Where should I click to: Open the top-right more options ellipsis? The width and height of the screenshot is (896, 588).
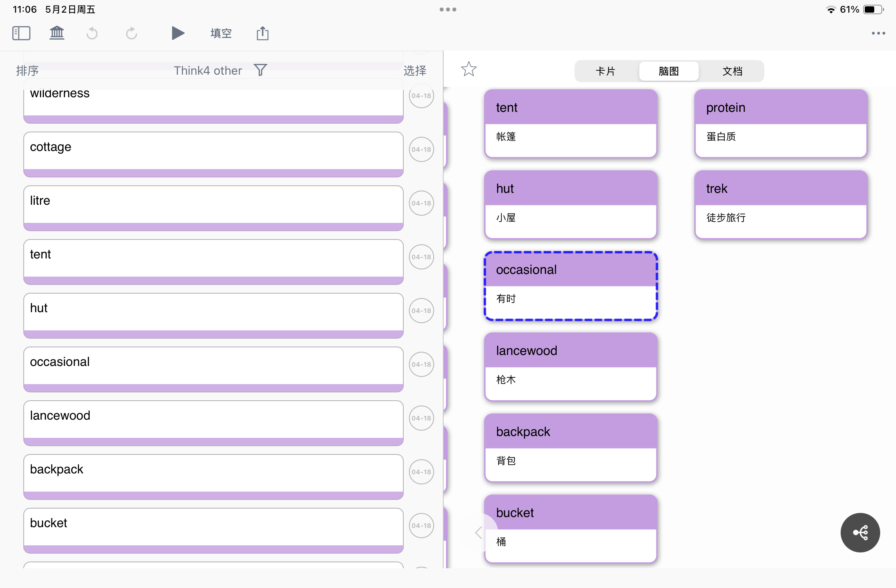pos(878,33)
